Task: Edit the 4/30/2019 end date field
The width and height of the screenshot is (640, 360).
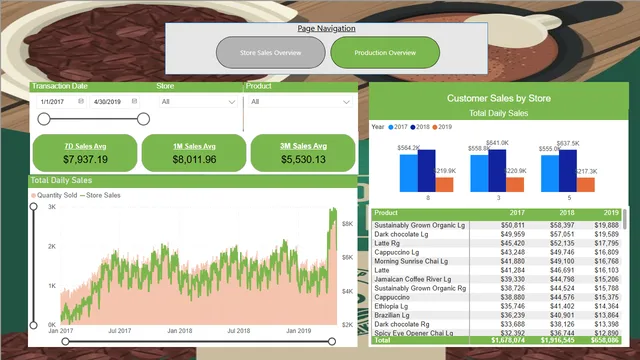Action: tap(114, 102)
